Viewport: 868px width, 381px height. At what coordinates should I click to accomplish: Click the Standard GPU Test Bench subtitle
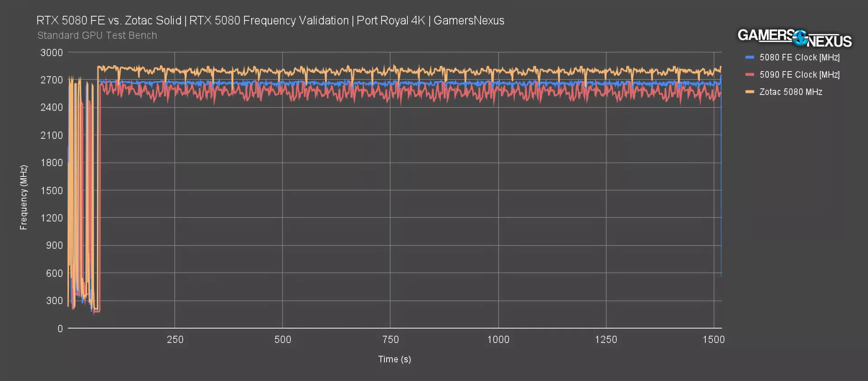[97, 35]
